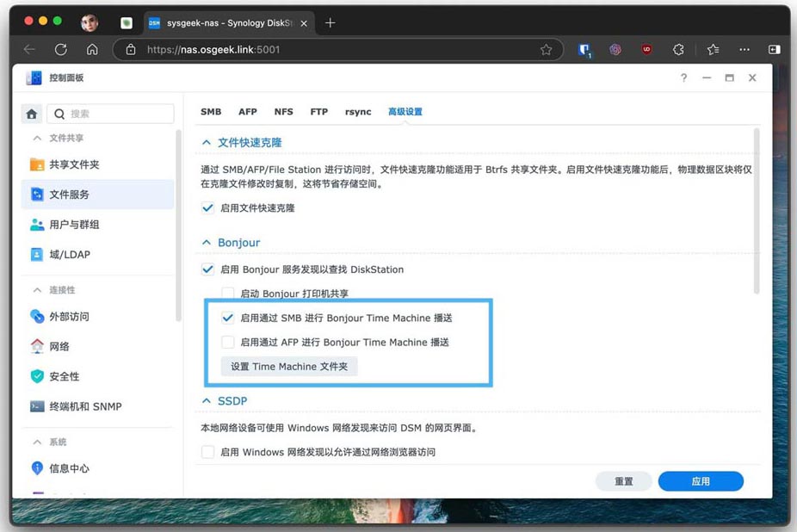Switch to the rsync tab
Screen dimensions: 797x532
[x=358, y=112]
